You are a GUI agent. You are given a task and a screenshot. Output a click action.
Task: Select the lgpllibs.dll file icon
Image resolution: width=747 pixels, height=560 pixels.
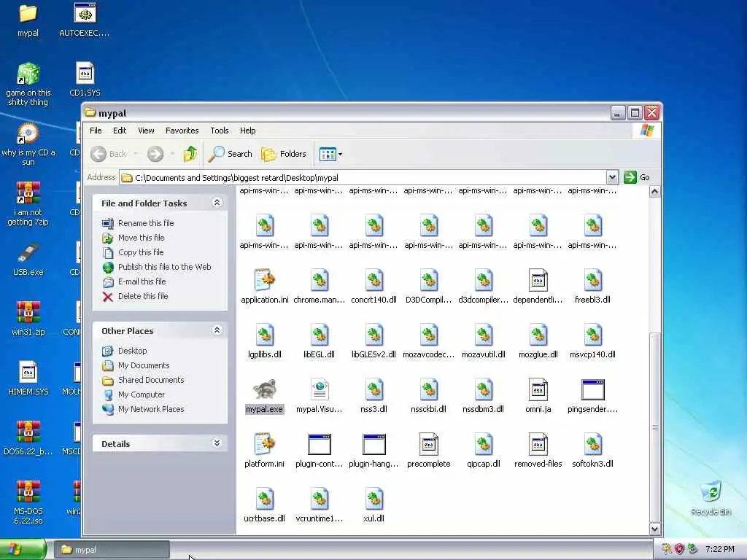point(264,335)
